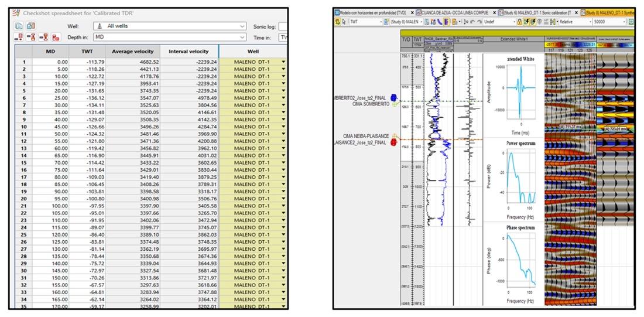644x317 pixels.
Task: Select the arrow pointer tool
Action: (344, 22)
